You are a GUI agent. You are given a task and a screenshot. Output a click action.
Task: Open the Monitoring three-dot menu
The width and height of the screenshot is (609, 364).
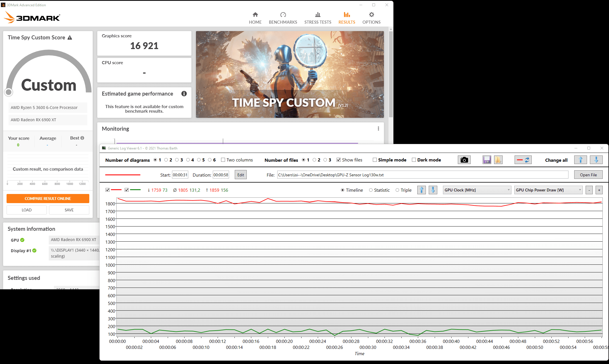coord(378,129)
